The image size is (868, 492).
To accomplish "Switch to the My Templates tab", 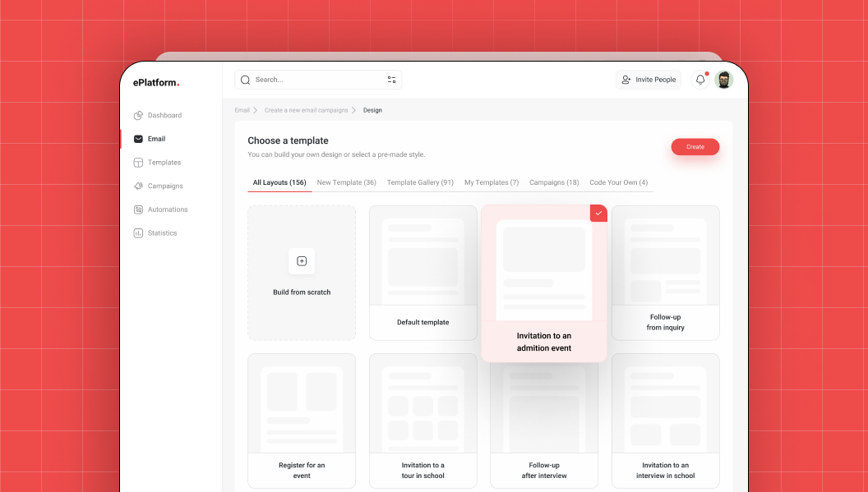I will tap(492, 182).
